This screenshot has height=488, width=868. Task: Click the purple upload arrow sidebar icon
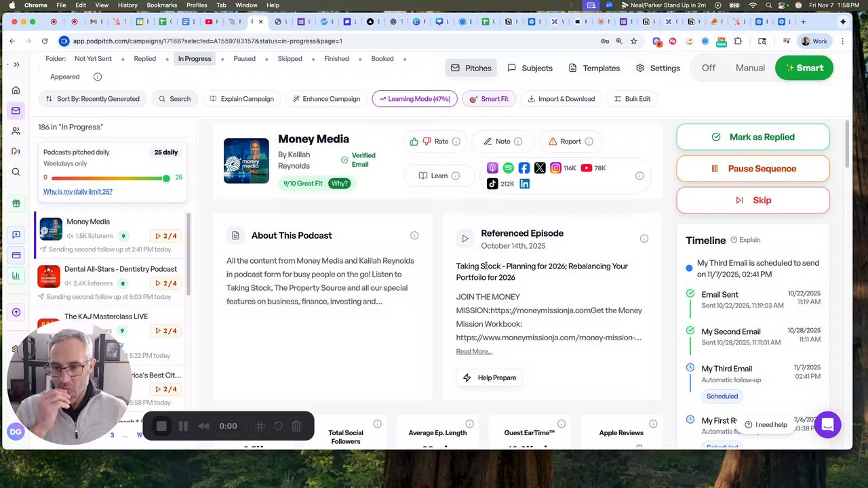tap(16, 312)
